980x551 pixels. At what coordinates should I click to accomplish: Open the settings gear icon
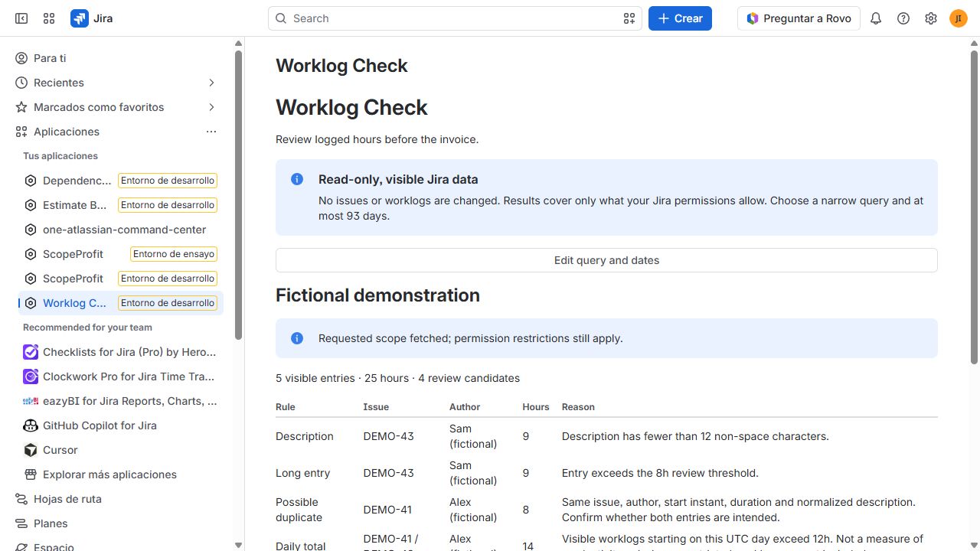pyautogui.click(x=931, y=18)
